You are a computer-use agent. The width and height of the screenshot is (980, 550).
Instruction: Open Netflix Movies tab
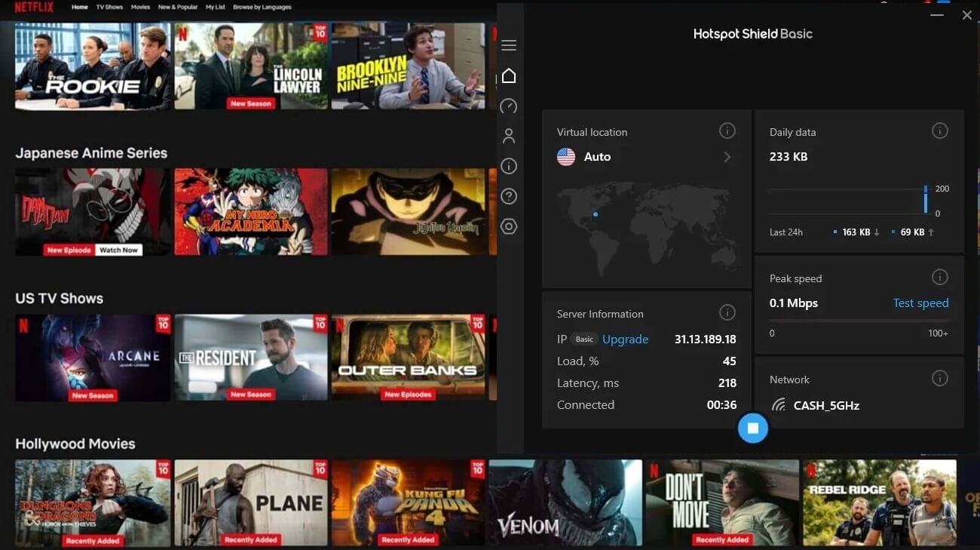[x=140, y=8]
